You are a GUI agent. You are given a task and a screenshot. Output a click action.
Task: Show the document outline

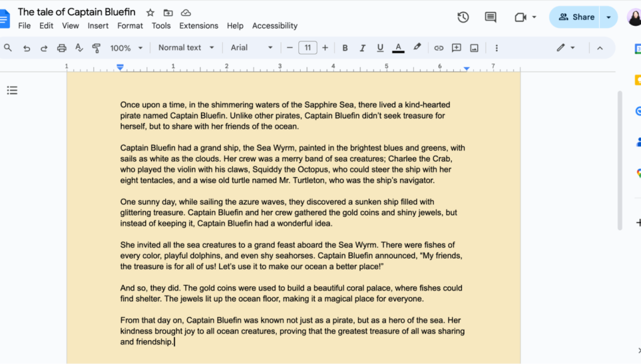(13, 90)
